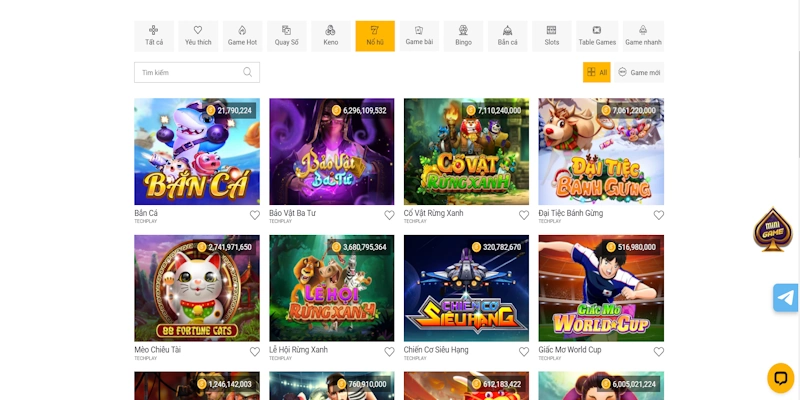The height and width of the screenshot is (400, 800).
Task: Click the 21,790,224 jackpot badge
Action: tap(229, 110)
